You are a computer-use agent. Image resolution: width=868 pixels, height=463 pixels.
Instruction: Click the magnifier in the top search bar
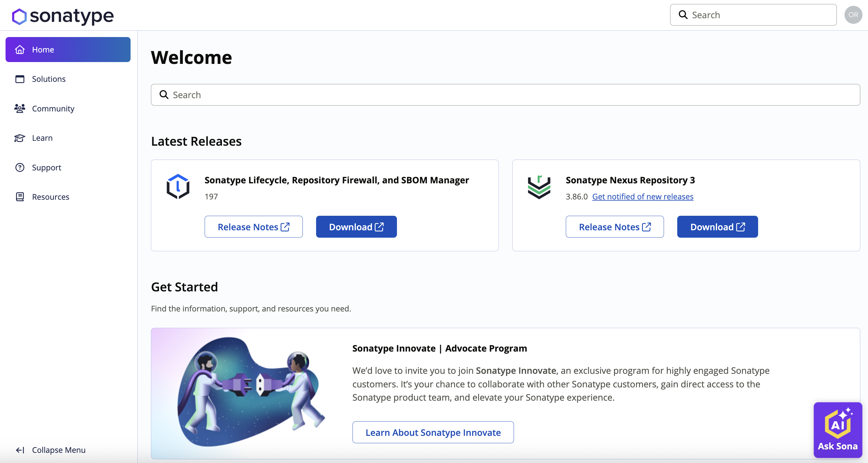point(683,15)
